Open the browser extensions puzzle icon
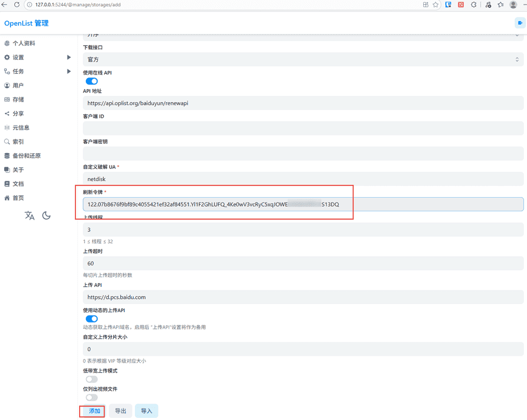Screen dimensions: 527x420 tap(474, 5)
